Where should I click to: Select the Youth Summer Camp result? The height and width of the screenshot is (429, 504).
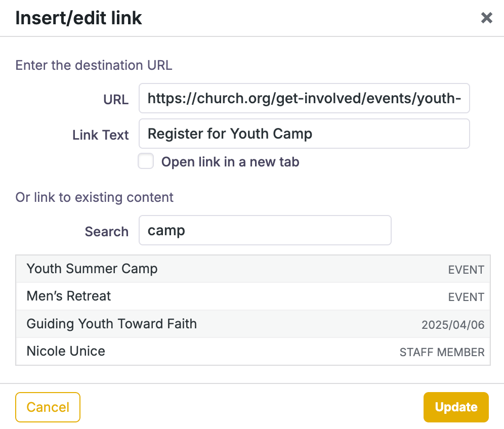pos(92,269)
